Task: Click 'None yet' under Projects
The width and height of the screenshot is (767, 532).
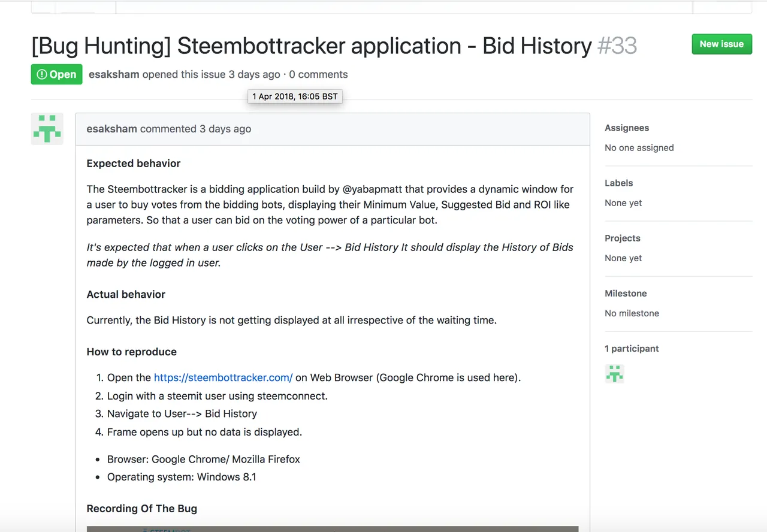Action: 623,258
